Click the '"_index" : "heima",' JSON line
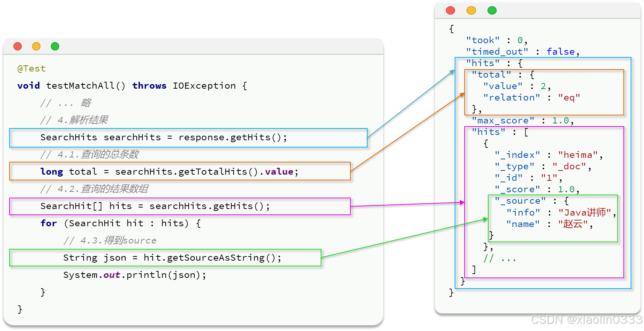The width and height of the screenshot is (644, 331). pos(549,155)
